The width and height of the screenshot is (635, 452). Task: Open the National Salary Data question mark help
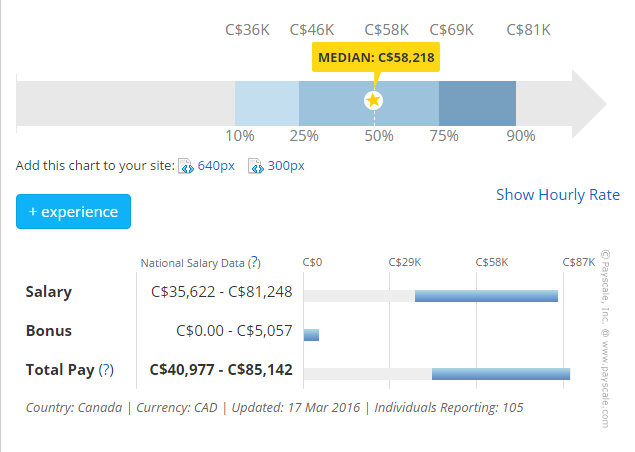(x=254, y=263)
